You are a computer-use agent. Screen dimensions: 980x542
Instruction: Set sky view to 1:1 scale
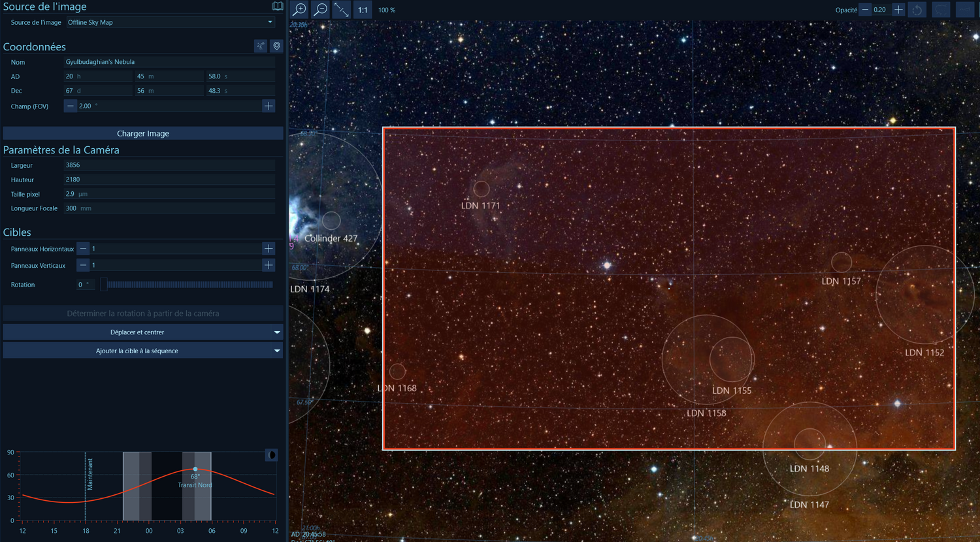(363, 10)
